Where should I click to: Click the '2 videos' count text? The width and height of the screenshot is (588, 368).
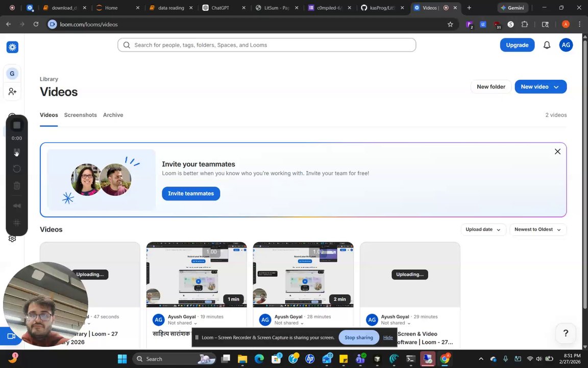[x=556, y=115]
